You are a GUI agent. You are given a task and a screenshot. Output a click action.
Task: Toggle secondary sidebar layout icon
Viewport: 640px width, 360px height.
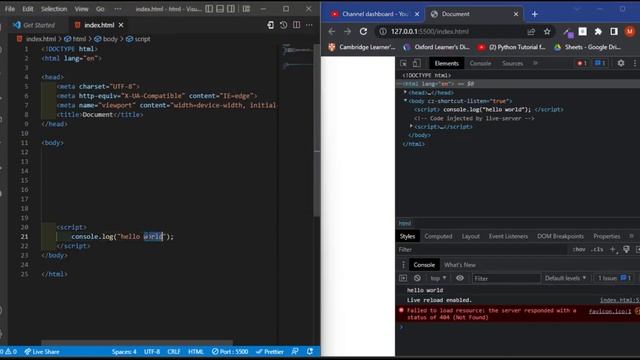point(231,9)
